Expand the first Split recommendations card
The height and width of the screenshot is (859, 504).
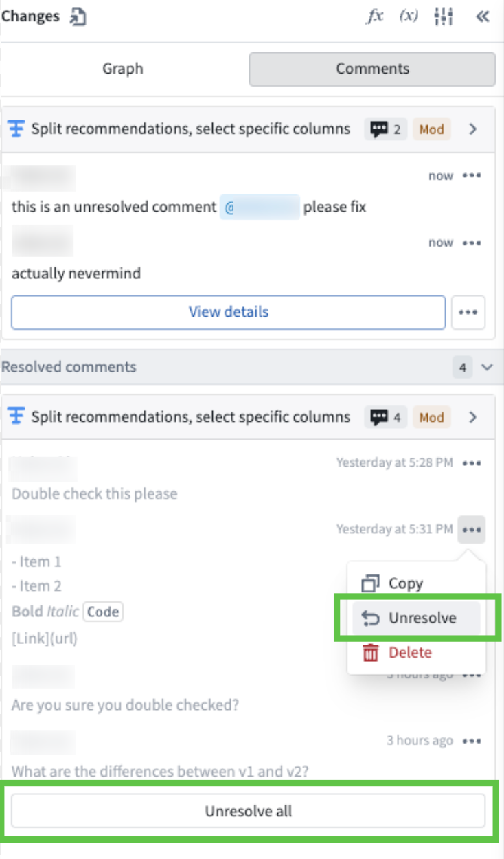click(473, 129)
